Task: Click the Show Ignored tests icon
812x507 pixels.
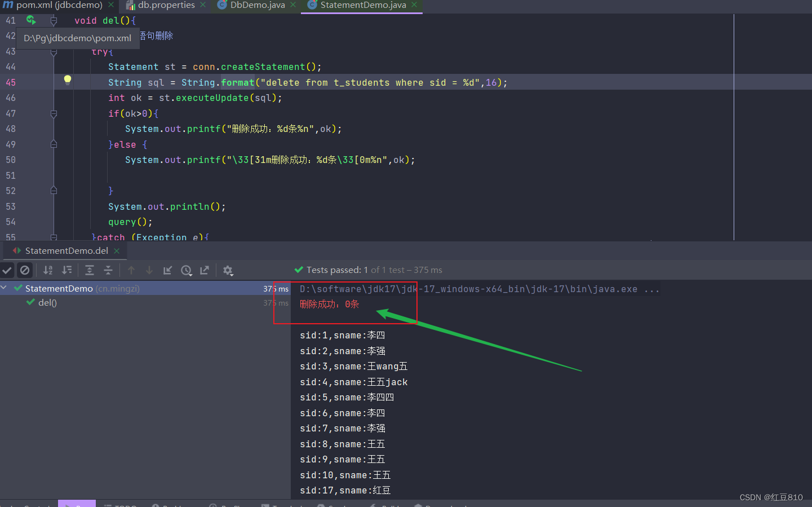Action: click(x=25, y=270)
